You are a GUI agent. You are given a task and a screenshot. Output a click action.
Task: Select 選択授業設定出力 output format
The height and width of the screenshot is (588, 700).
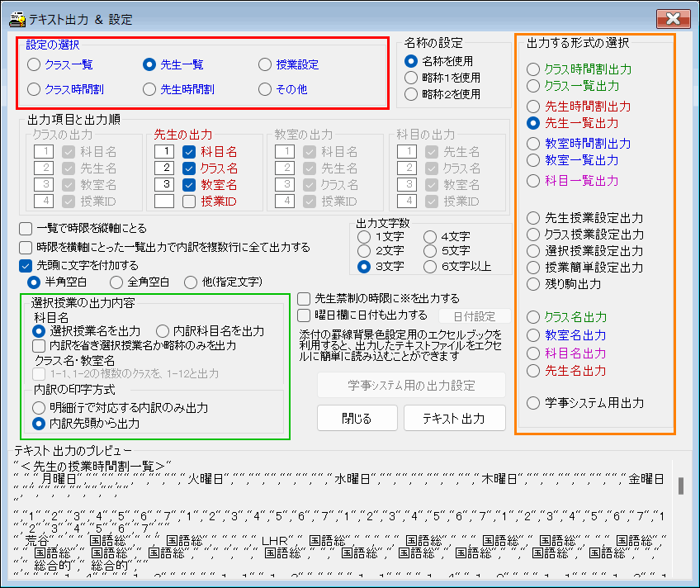point(533,251)
